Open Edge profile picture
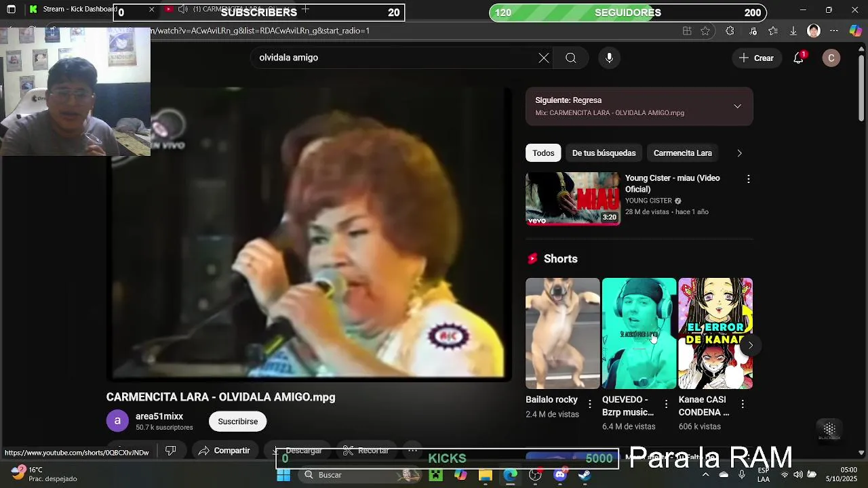868x488 pixels. pos(814,30)
